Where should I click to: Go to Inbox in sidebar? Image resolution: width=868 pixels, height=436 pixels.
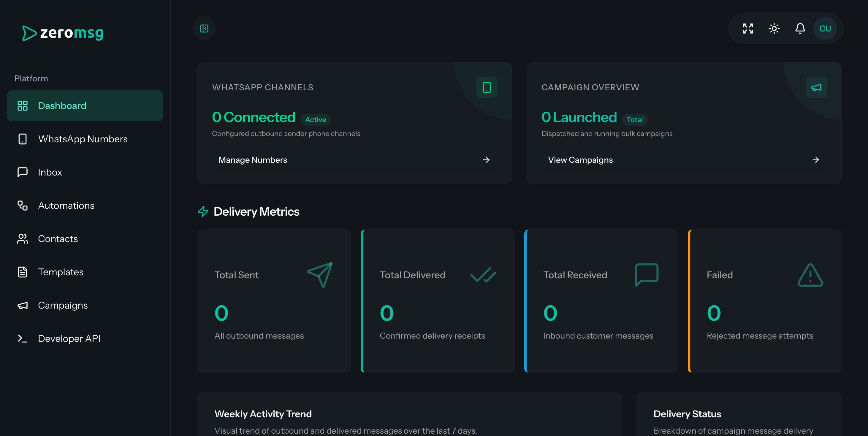(85, 172)
